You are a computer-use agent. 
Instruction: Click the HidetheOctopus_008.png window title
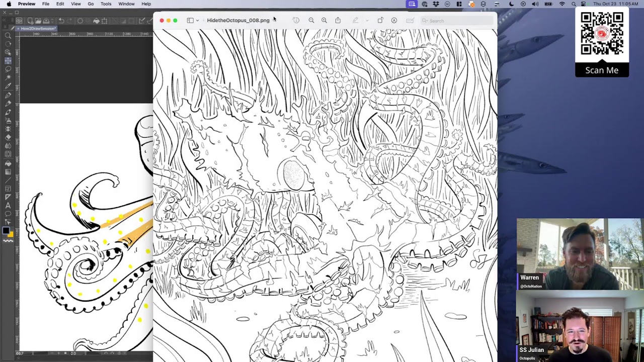[x=238, y=21]
